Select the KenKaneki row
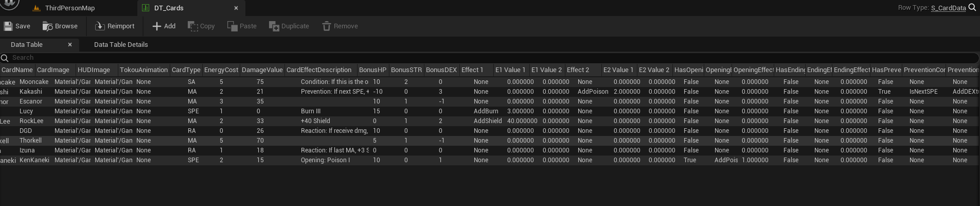Viewport: 980px width, 206px height. coord(34,160)
